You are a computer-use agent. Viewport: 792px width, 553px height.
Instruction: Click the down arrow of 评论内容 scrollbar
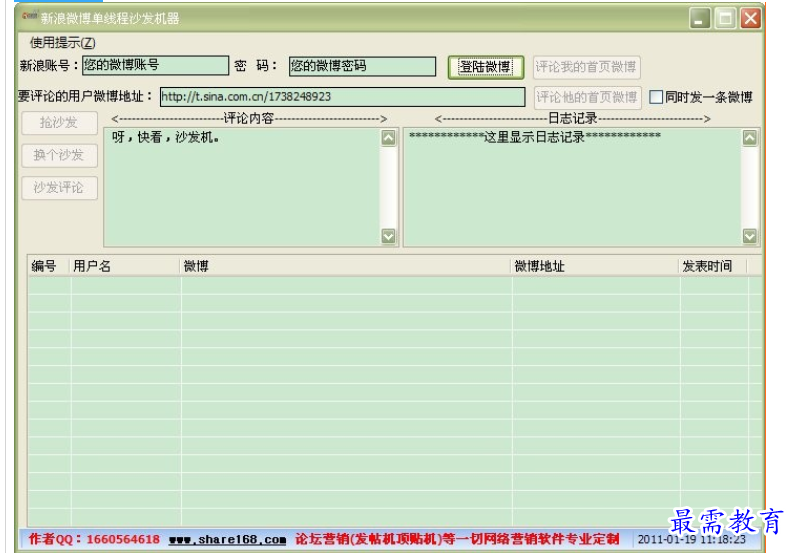(x=388, y=236)
